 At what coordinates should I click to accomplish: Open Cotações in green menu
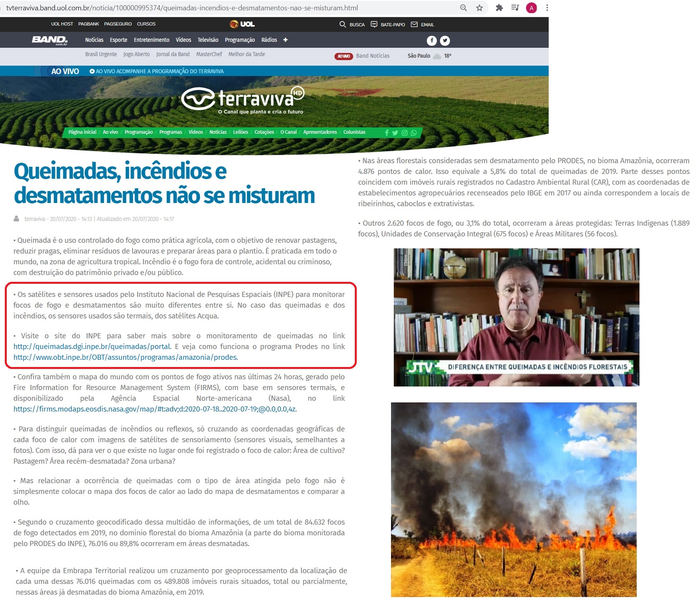pyautogui.click(x=264, y=132)
